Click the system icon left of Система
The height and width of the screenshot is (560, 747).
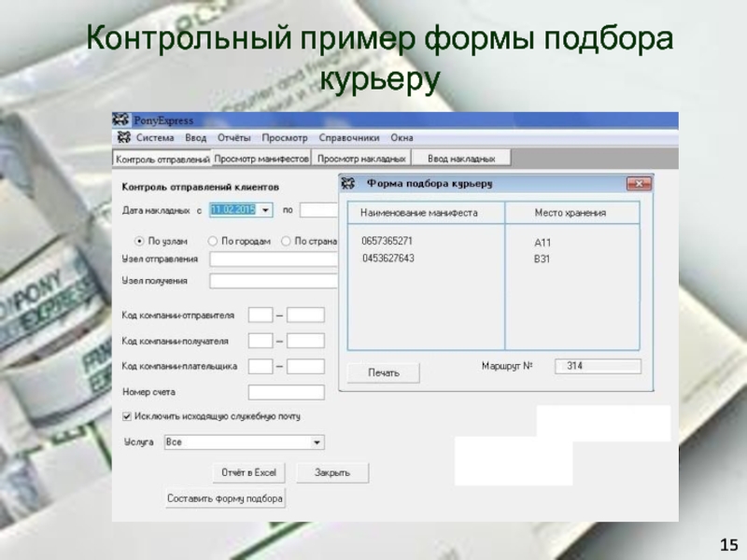click(121, 137)
